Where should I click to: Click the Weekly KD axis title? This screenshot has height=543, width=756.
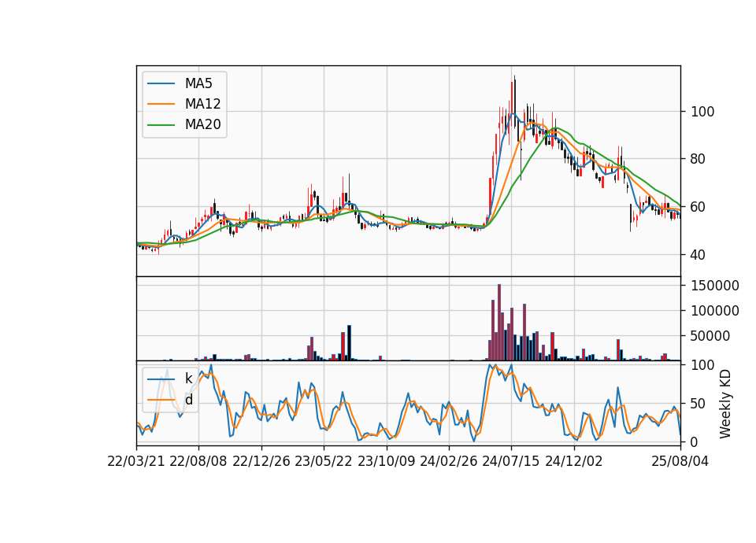click(x=725, y=404)
